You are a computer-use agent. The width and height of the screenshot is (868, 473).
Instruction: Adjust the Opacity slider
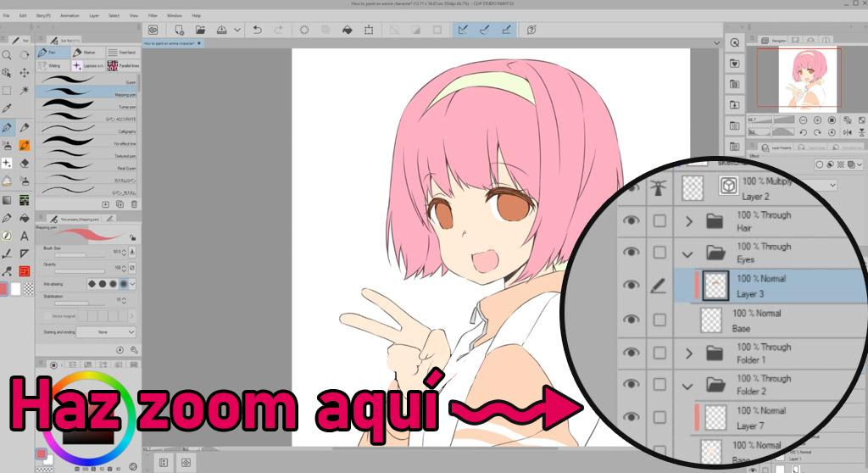pyautogui.click(x=80, y=271)
